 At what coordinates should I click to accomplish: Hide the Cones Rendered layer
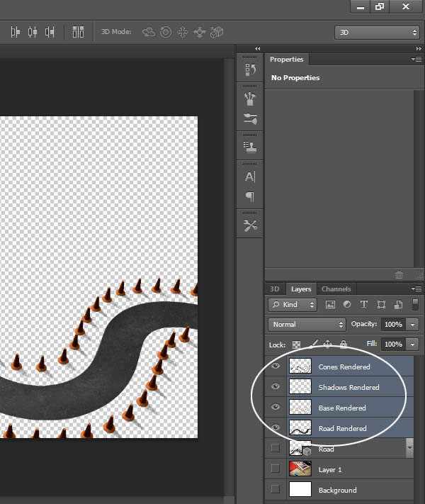276,366
